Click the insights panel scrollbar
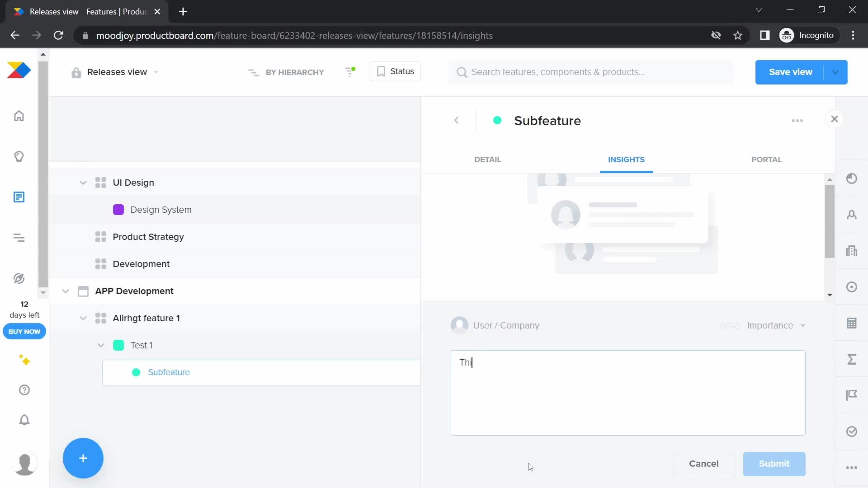This screenshot has width=868, height=488. [830, 221]
